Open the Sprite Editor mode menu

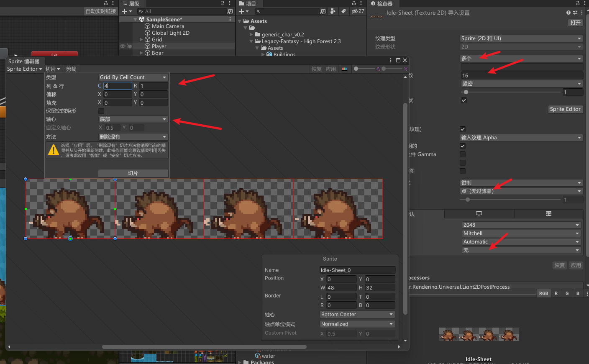pos(25,69)
